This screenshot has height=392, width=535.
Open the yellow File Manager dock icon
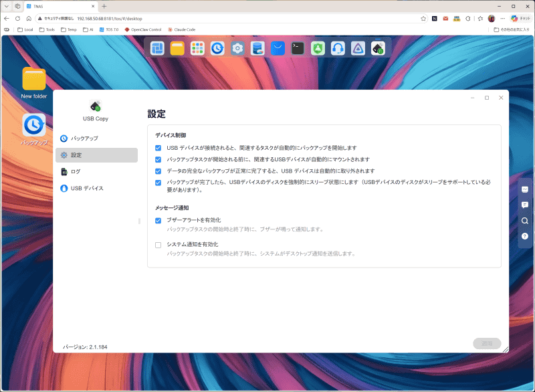click(x=177, y=48)
